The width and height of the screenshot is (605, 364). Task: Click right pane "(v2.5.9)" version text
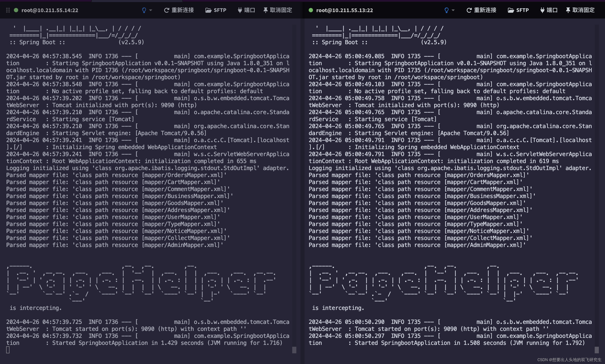(434, 42)
